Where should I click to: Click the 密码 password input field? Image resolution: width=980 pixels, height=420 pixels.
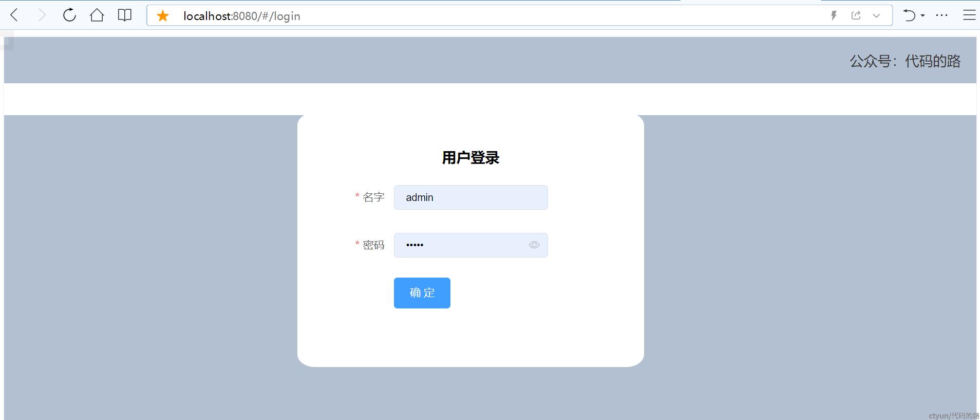(470, 245)
